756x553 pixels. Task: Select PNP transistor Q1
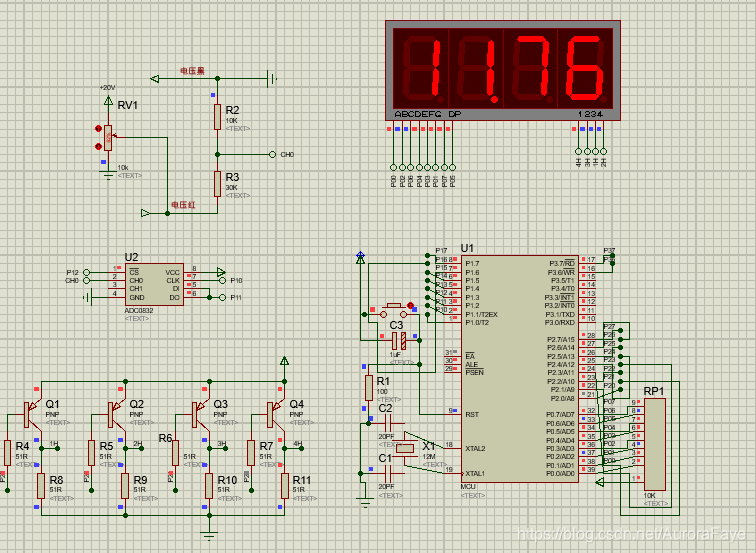coord(31,414)
